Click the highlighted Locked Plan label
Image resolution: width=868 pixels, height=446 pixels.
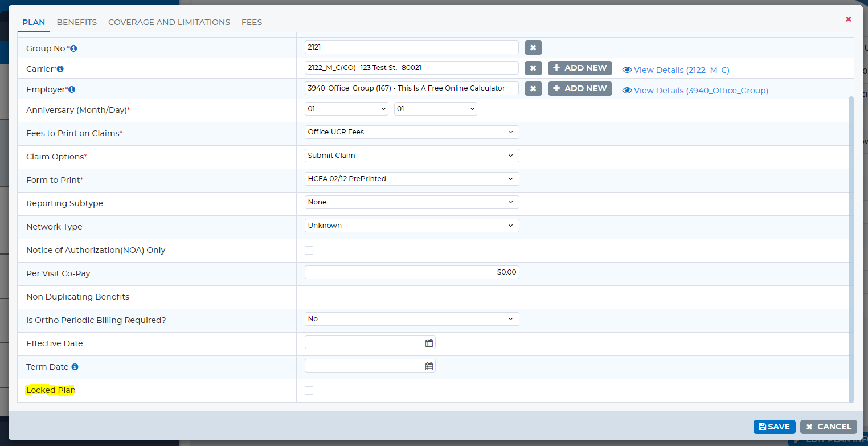(x=51, y=390)
